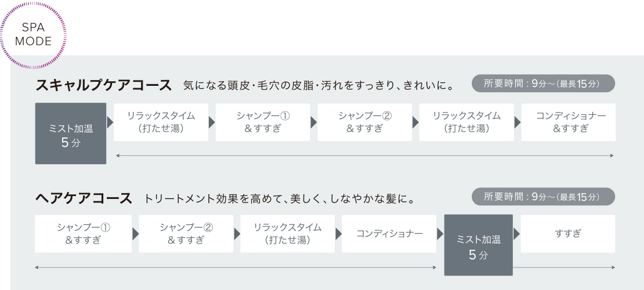Select the dark ミスト加温 5分 box in ヘアケアコース
Viewport: 644px width, 290px height.
pos(478,245)
